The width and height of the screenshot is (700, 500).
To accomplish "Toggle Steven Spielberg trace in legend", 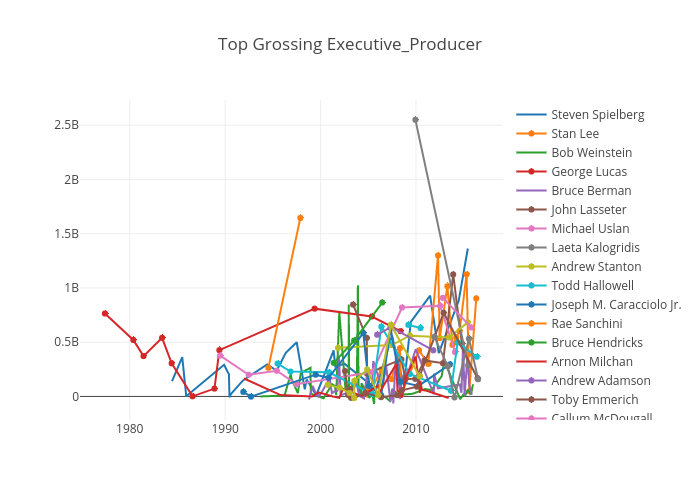I will coord(580,115).
